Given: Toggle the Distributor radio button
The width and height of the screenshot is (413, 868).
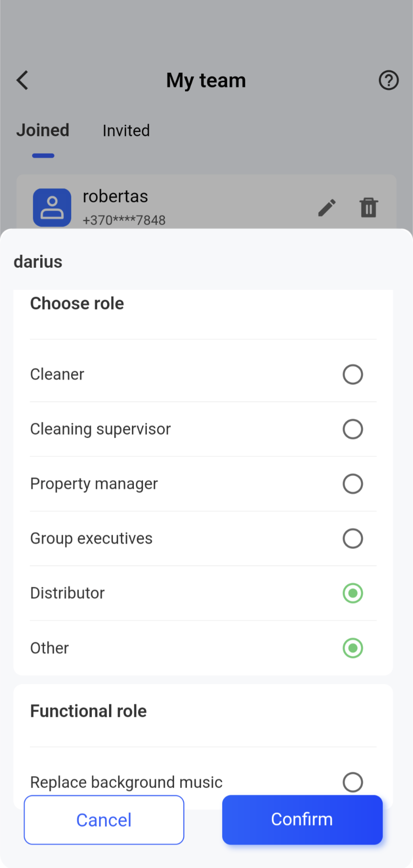Looking at the screenshot, I should point(353,593).
